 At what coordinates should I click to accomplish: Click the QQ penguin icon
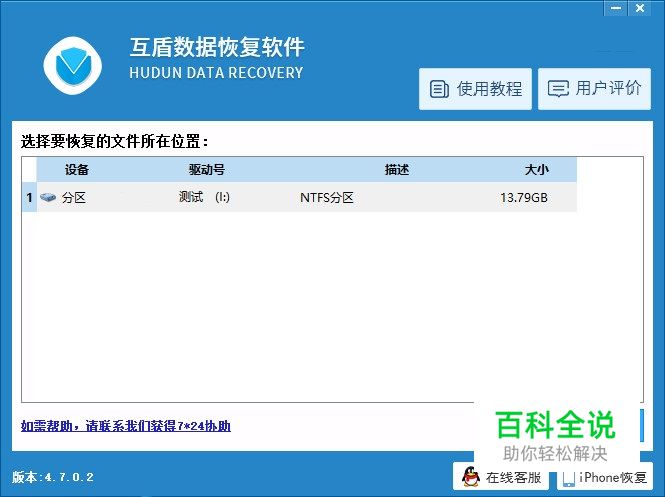(x=471, y=477)
